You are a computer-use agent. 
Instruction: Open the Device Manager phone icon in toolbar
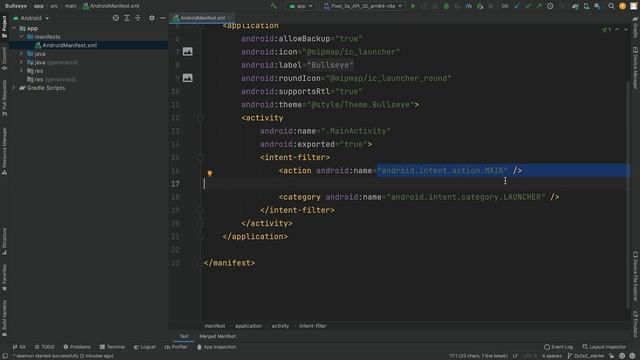(x=587, y=6)
